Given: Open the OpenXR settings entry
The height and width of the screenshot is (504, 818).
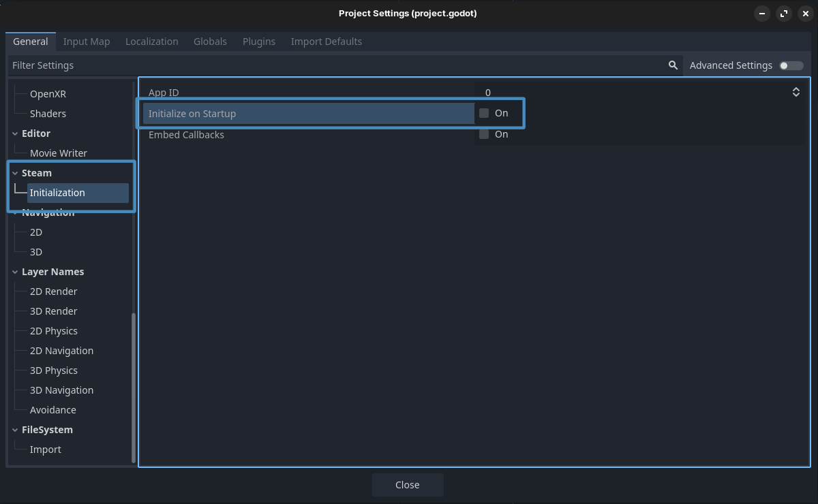Looking at the screenshot, I should pyautogui.click(x=48, y=94).
